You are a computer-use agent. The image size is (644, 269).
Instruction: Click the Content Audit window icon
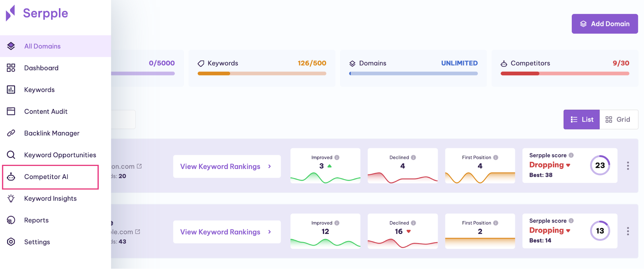pyautogui.click(x=11, y=111)
